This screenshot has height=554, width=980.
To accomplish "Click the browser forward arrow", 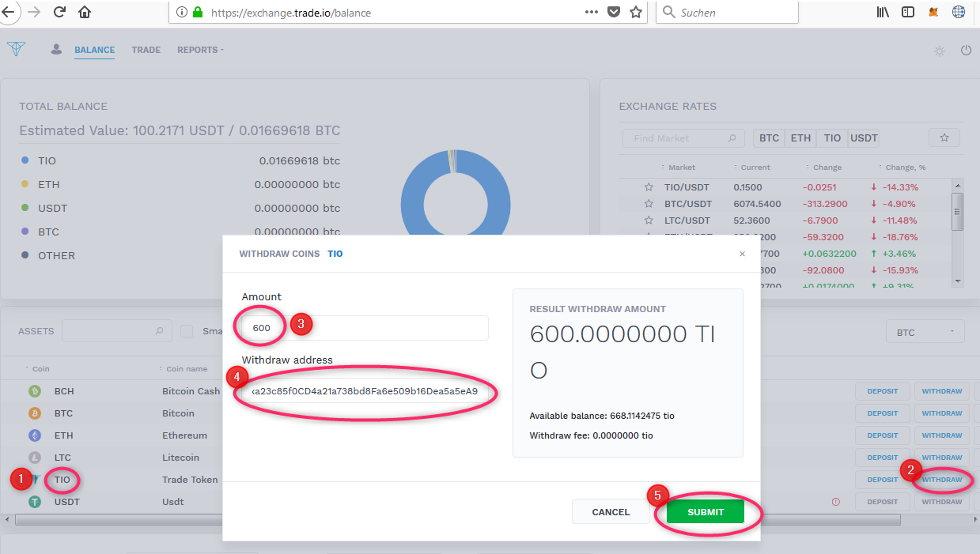I will coord(33,13).
